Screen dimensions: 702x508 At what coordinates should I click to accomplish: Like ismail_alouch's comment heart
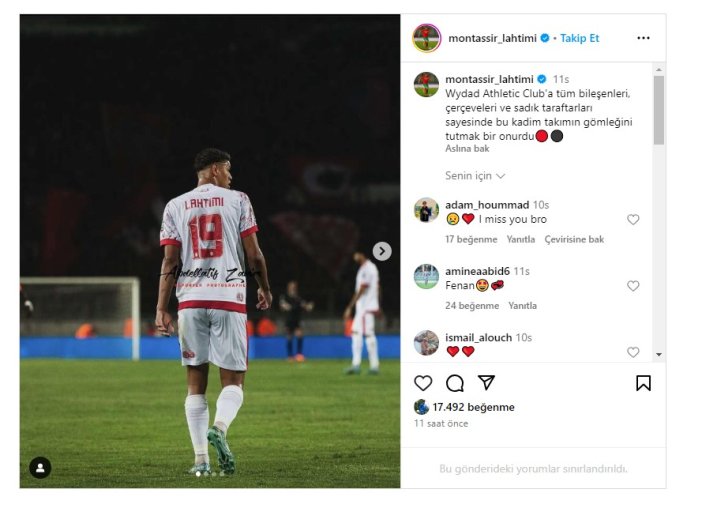tap(633, 352)
